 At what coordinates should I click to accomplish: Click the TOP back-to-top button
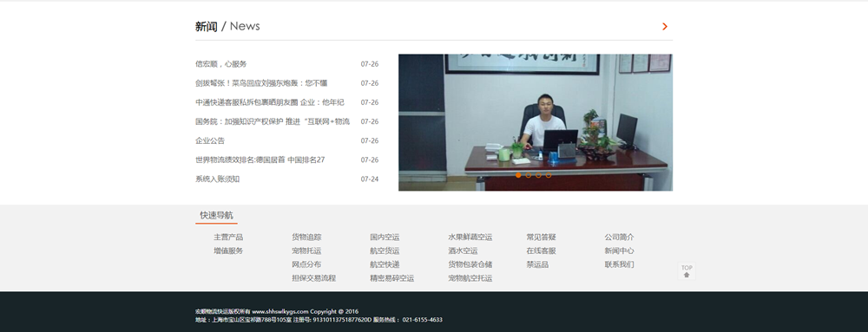click(687, 271)
